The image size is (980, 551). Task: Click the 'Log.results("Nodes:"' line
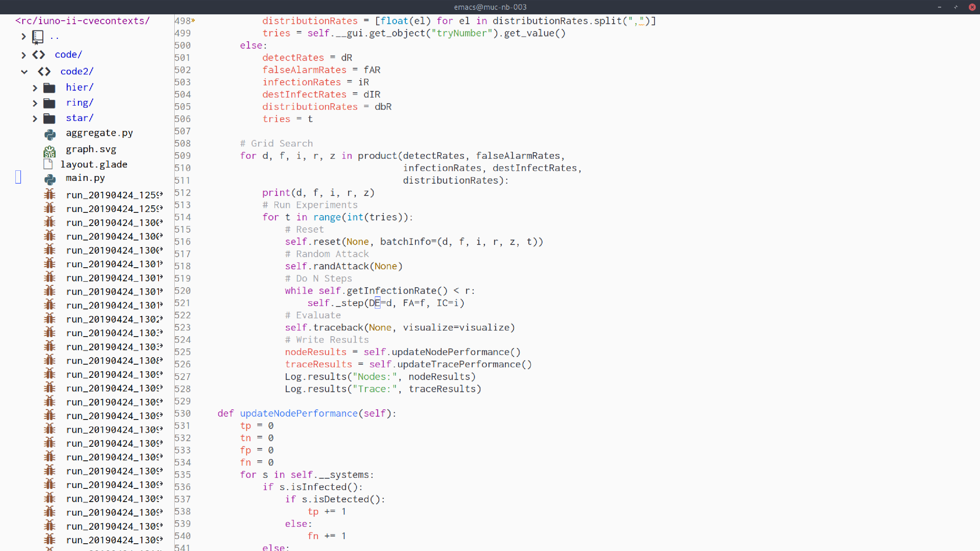[380, 377]
